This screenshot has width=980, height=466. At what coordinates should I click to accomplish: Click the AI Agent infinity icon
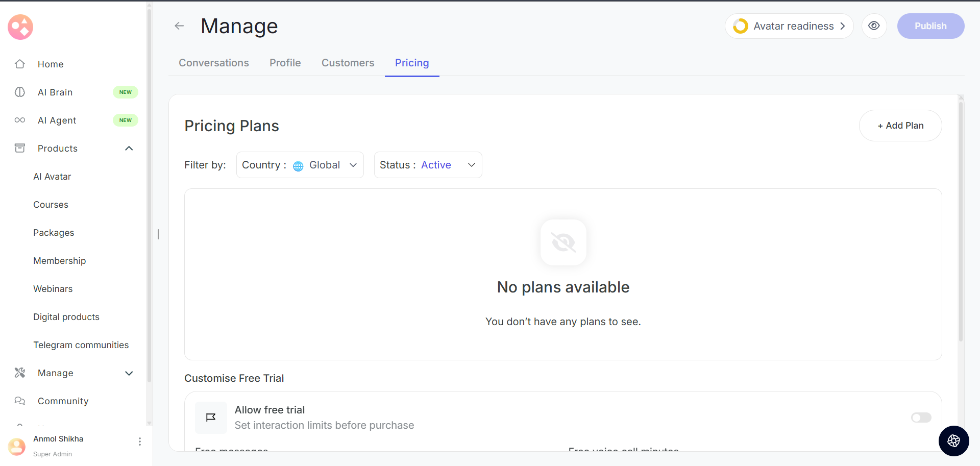click(x=20, y=120)
